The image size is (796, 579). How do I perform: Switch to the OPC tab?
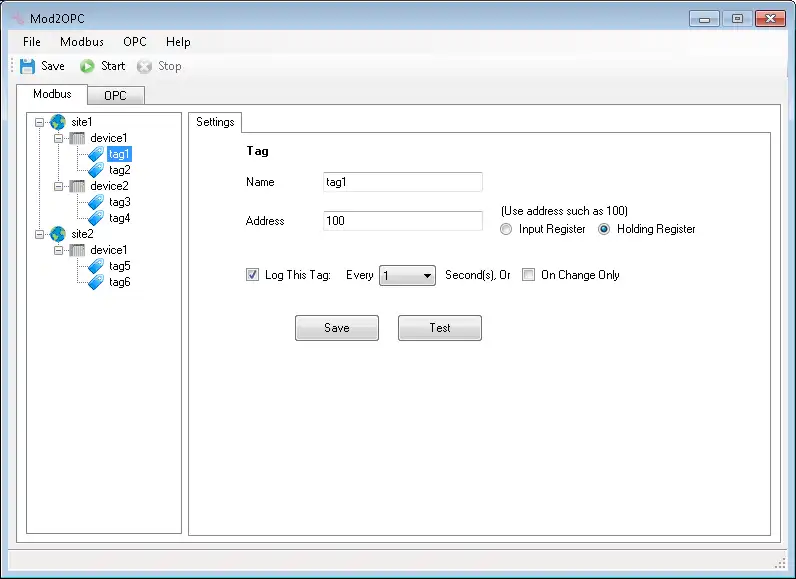[116, 95]
